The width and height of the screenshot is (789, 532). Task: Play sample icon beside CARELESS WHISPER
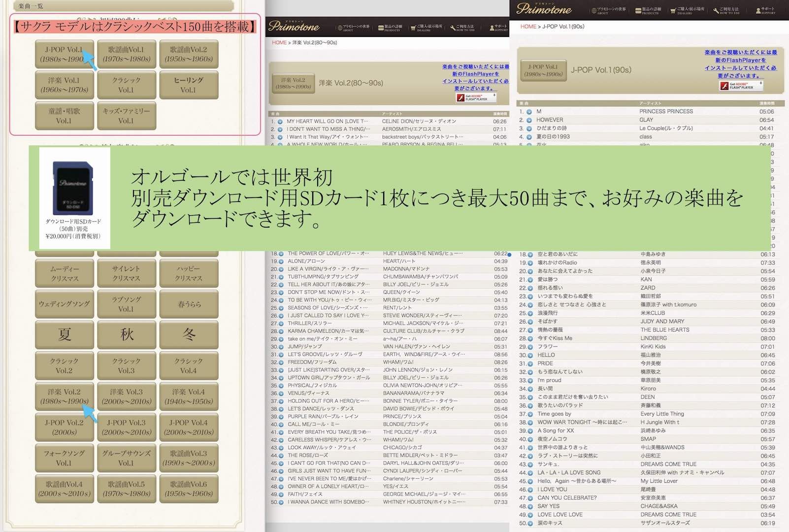(x=281, y=440)
